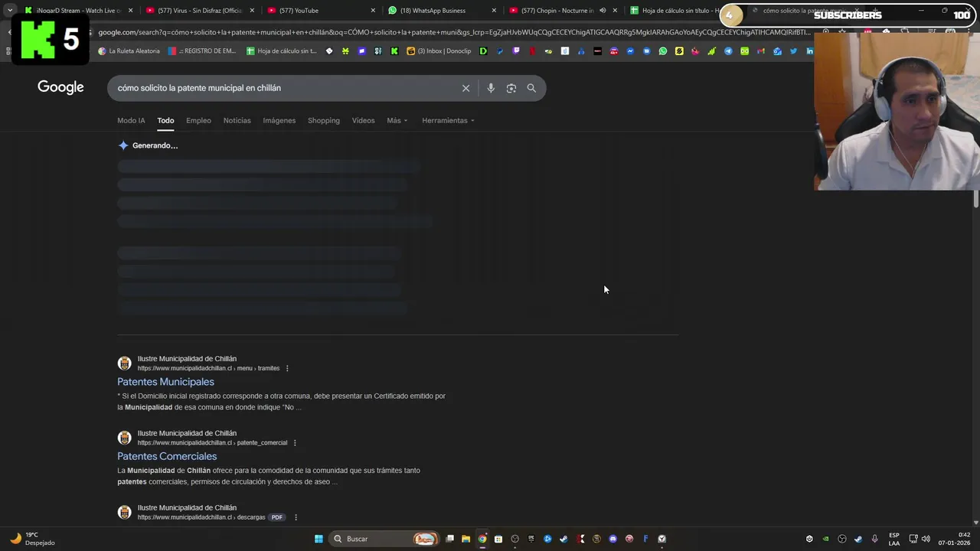This screenshot has height=551, width=980.
Task: Select the Empleo search tab
Action: (x=198, y=120)
